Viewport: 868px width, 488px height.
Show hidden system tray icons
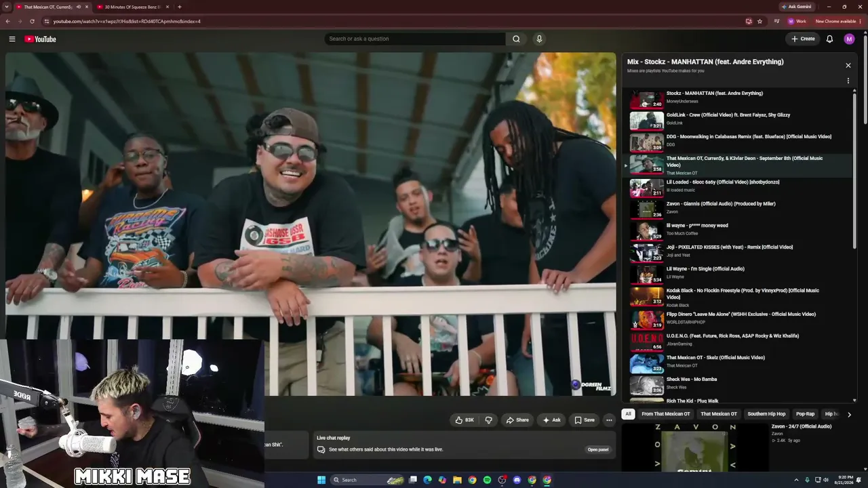[x=796, y=480]
